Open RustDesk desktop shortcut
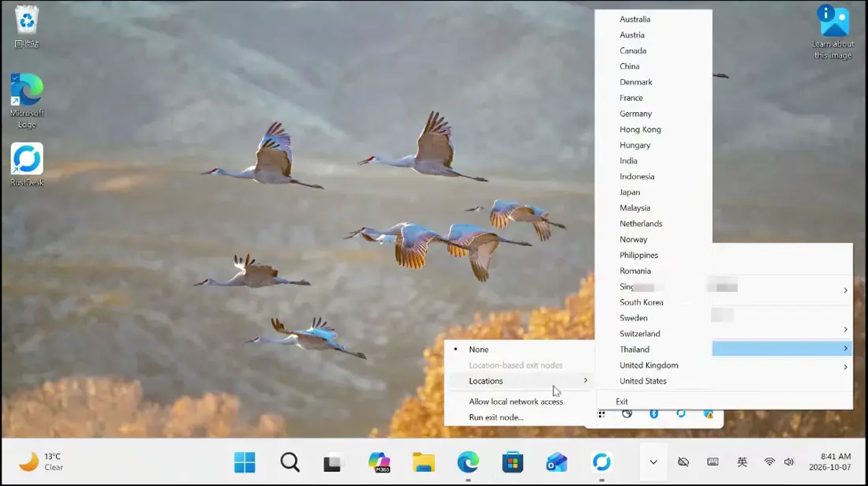The height and width of the screenshot is (486, 868). click(x=27, y=165)
